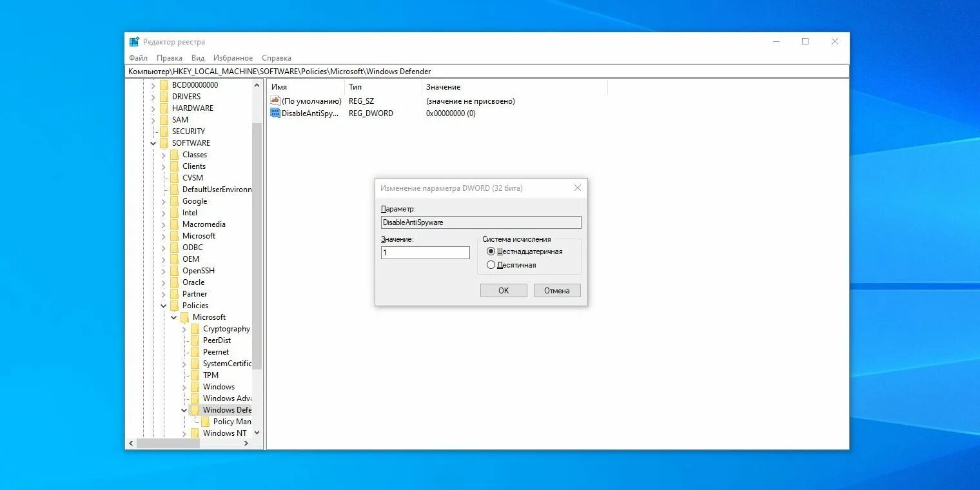The image size is (980, 490).
Task: Expand the HARDWARE key
Action: (x=153, y=108)
